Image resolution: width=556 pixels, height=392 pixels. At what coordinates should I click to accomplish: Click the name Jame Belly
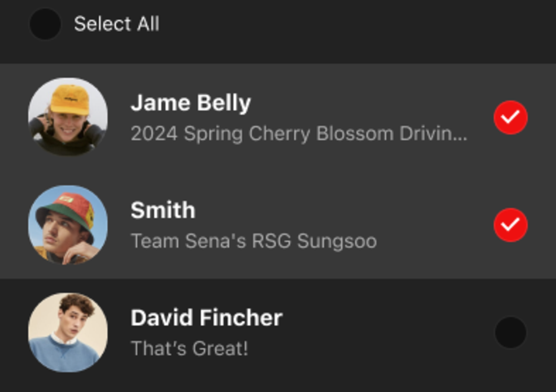(191, 103)
